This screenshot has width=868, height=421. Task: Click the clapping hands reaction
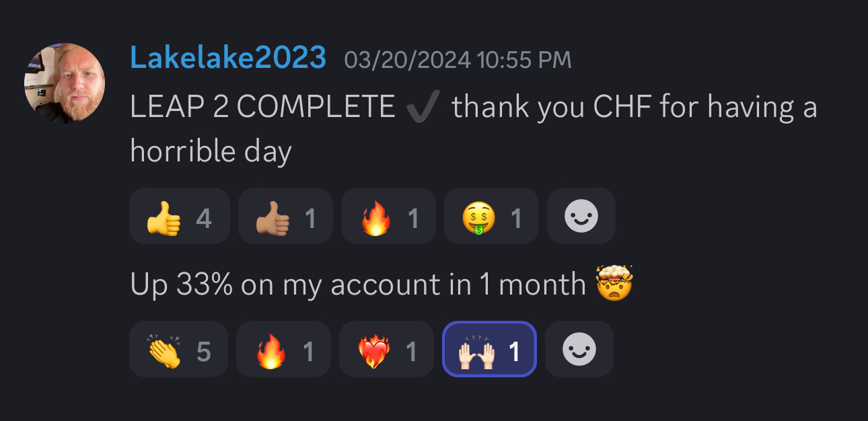pyautogui.click(x=178, y=349)
